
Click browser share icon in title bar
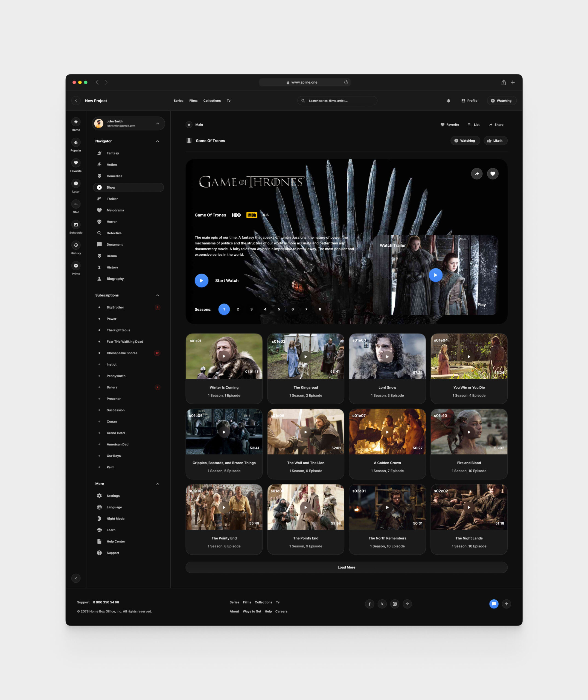[504, 82]
